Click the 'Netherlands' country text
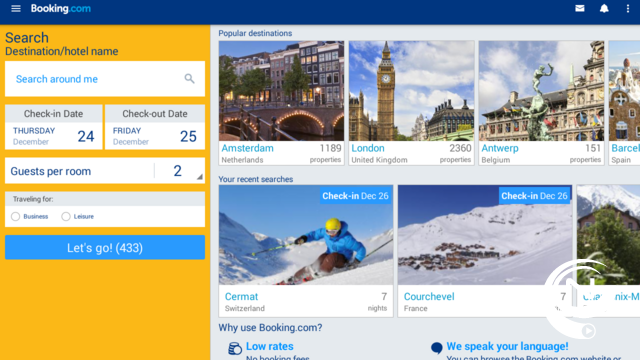 pyautogui.click(x=242, y=160)
